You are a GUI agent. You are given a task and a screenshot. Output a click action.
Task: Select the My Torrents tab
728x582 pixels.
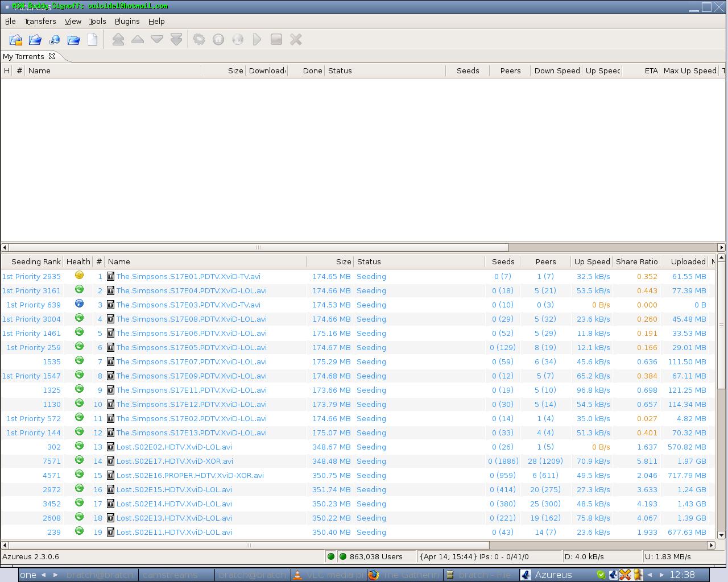pos(23,56)
